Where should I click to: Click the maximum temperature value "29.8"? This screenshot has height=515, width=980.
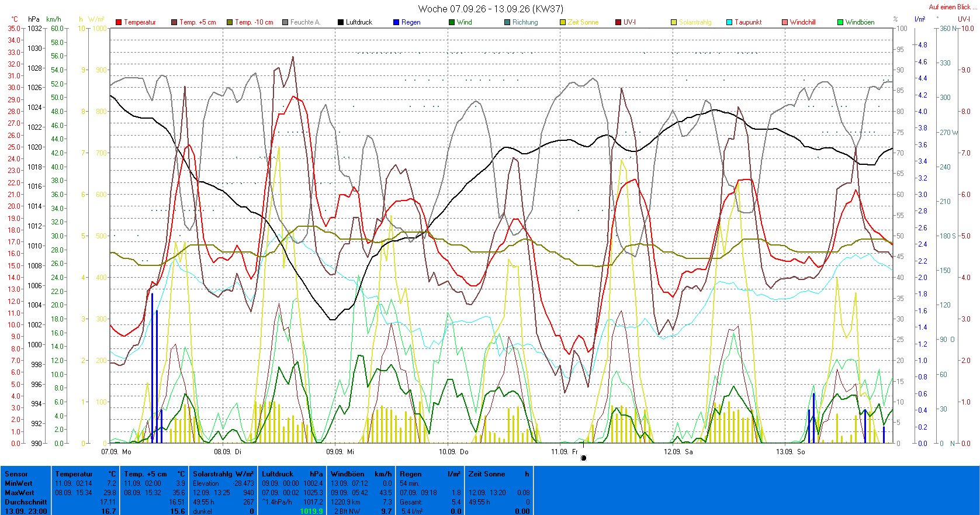(x=109, y=493)
